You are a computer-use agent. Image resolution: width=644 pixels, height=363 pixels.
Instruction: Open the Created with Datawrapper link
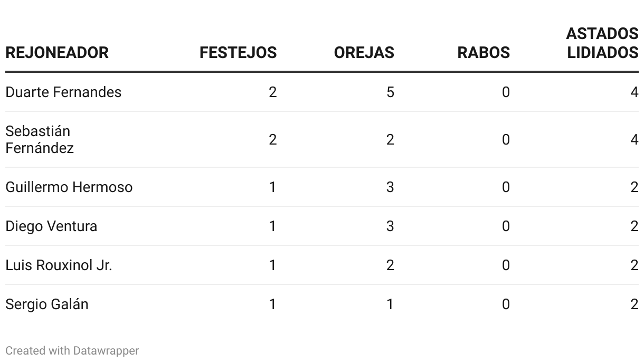coord(72,350)
